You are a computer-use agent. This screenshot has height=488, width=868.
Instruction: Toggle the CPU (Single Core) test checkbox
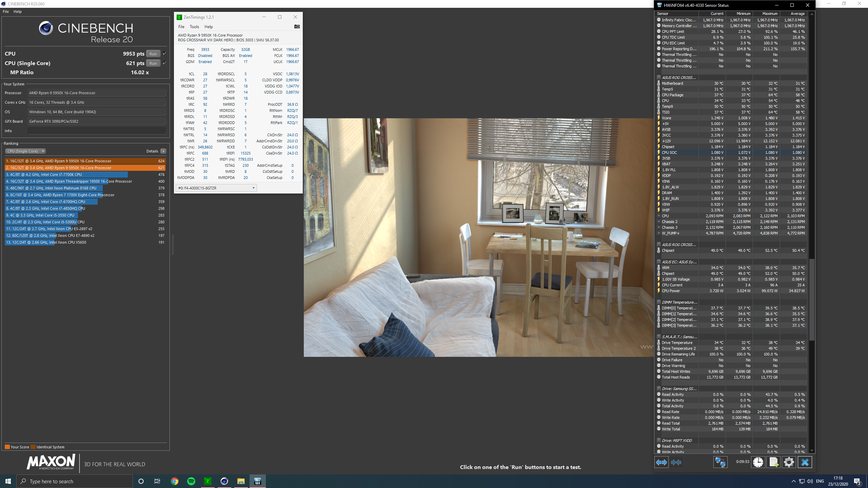(x=164, y=63)
